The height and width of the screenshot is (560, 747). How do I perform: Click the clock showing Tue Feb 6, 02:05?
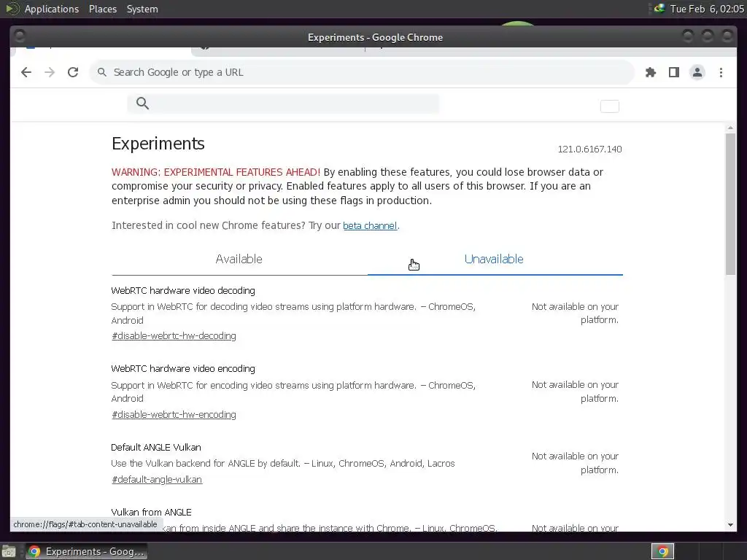pos(707,9)
